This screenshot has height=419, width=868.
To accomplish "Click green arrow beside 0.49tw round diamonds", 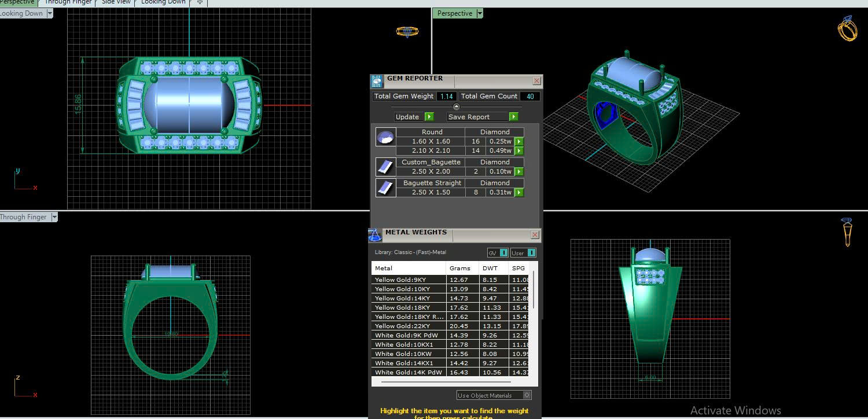I will [519, 150].
